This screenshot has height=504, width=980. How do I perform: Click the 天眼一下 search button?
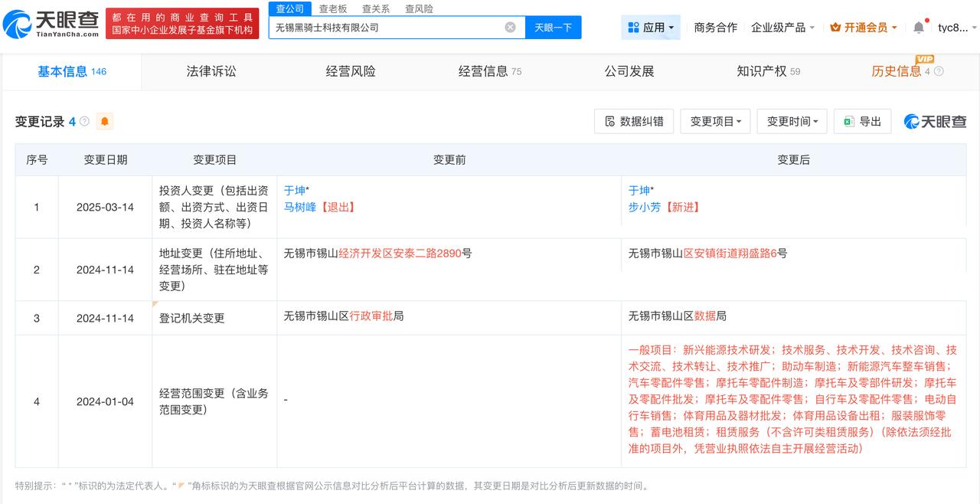tap(554, 27)
